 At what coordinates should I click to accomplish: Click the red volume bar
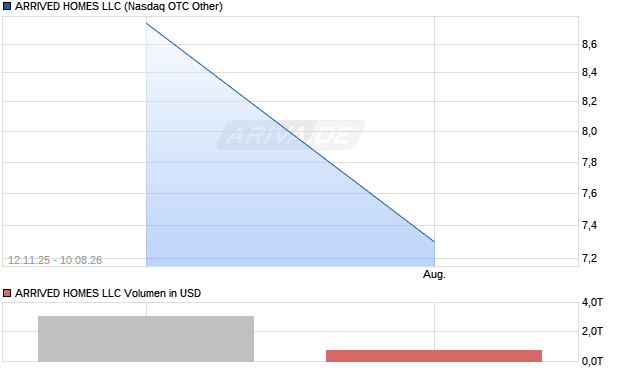click(x=434, y=356)
